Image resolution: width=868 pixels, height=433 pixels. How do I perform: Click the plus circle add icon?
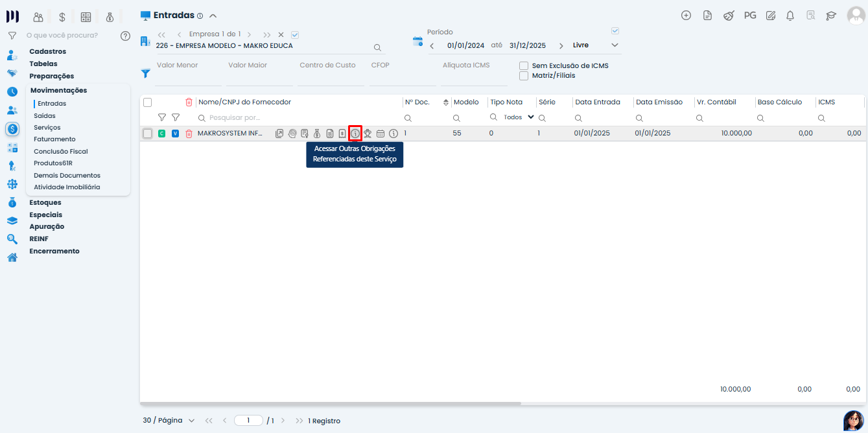point(686,16)
